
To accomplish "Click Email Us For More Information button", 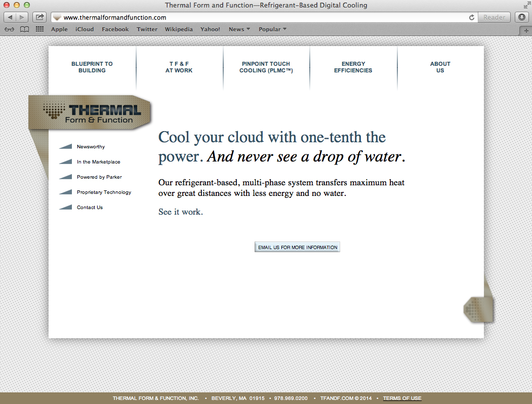I will pyautogui.click(x=297, y=247).
